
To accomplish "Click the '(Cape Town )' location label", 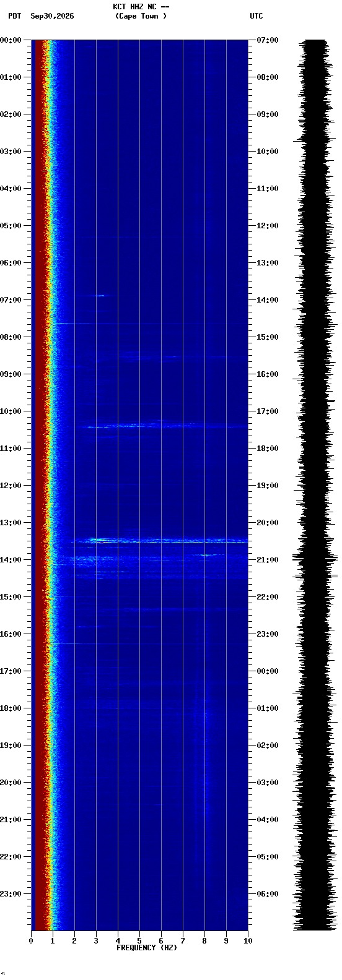I will (x=141, y=16).
